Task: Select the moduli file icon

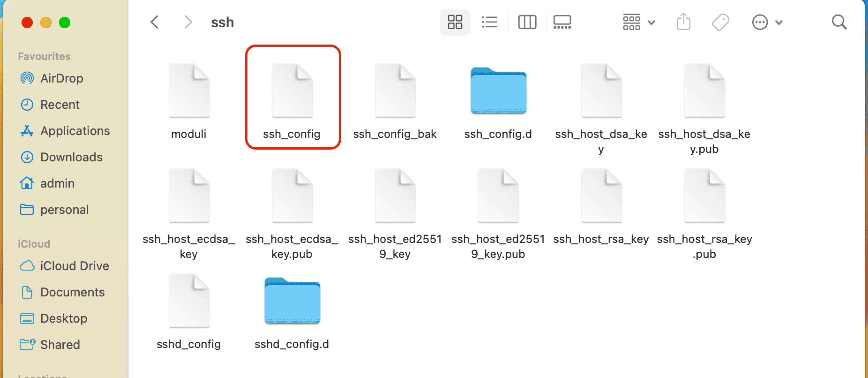Action: (189, 91)
